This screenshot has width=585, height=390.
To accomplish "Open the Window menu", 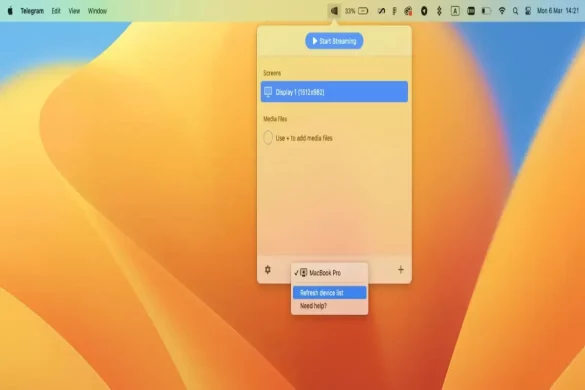I will (x=97, y=11).
